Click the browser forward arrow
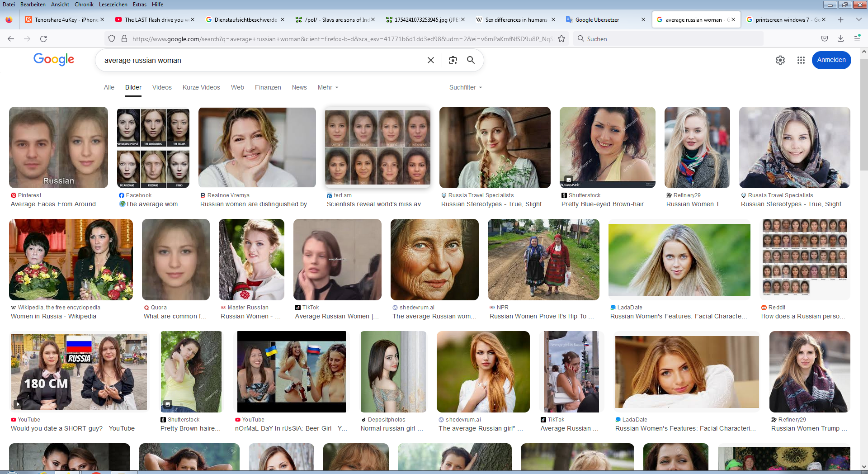This screenshot has width=868, height=474. (27, 39)
